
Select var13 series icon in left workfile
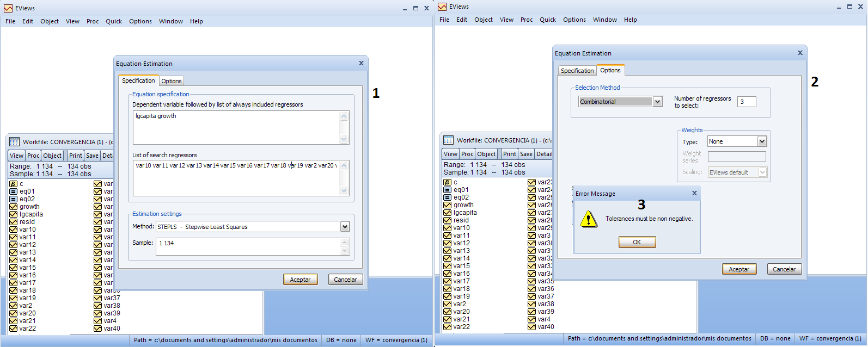coord(13,252)
